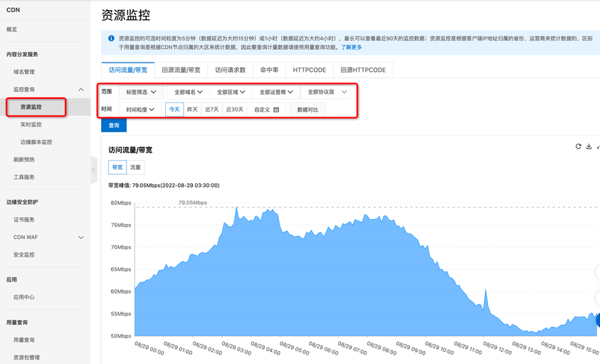Collapse sidebar using the left arrow handle
Screen dimensions: 600x364
94,170
